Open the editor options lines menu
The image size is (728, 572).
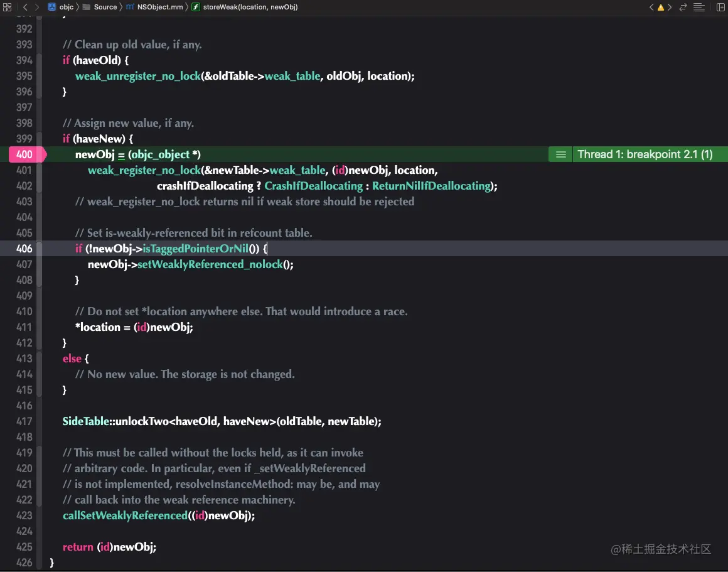[x=699, y=7]
